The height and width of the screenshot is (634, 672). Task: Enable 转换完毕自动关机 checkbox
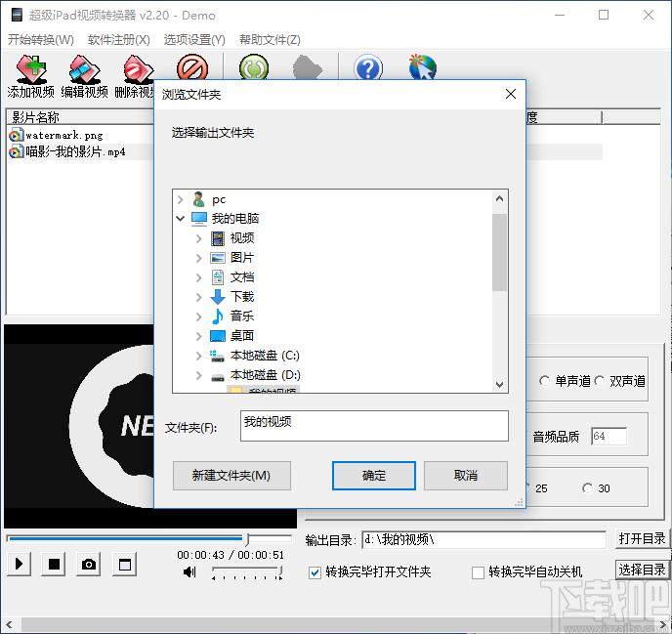coord(479,572)
